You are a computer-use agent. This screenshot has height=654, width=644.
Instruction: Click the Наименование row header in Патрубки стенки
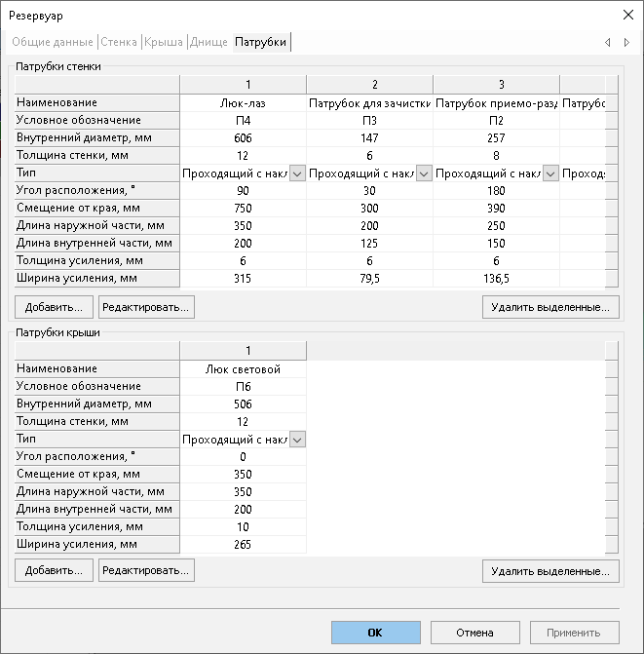(97, 102)
